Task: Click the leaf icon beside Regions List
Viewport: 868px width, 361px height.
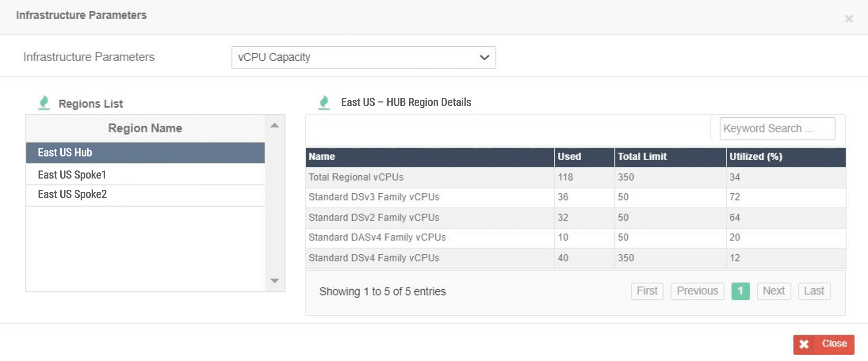Action: point(44,103)
